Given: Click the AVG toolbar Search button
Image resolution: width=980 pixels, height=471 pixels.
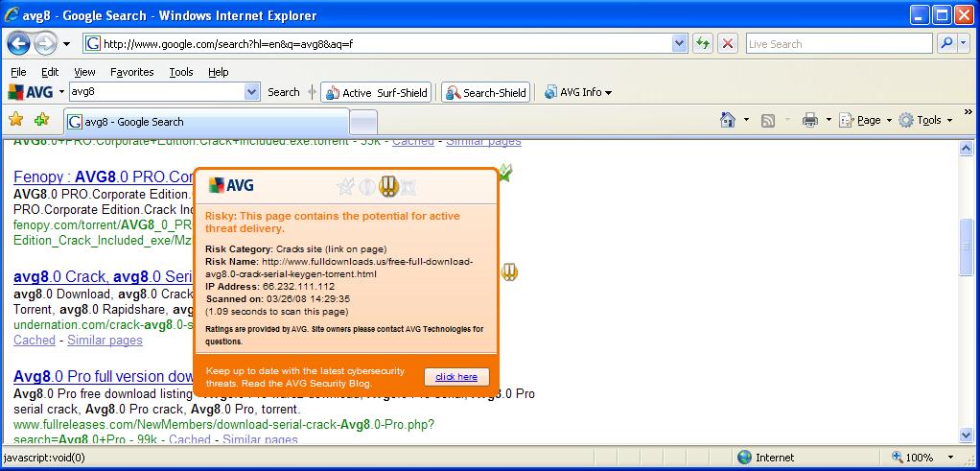Looking at the screenshot, I should click(x=284, y=92).
